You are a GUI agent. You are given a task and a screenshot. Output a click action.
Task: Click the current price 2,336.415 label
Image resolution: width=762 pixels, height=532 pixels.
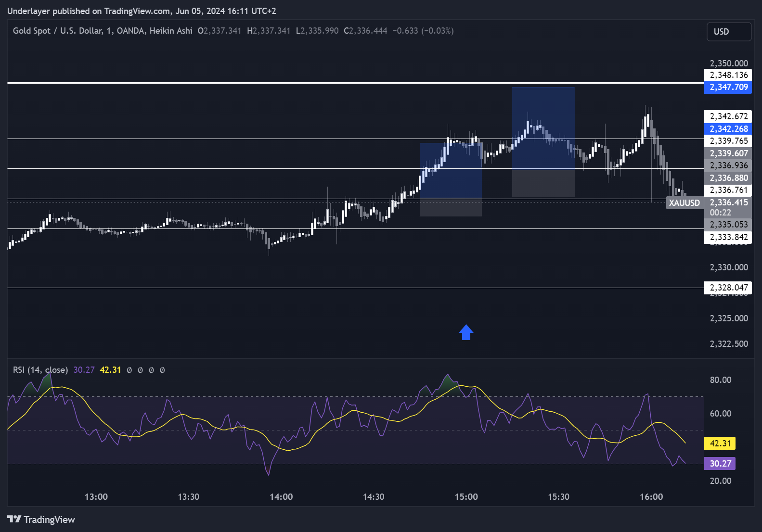(728, 203)
